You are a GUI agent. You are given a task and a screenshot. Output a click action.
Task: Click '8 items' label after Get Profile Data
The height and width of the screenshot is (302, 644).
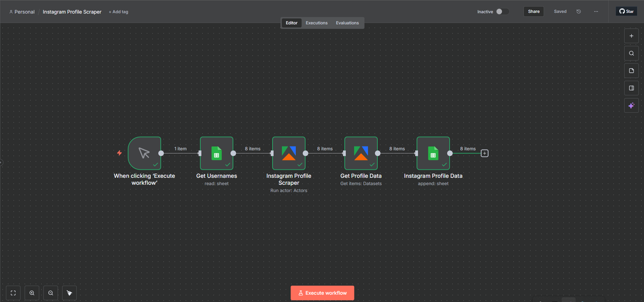tap(397, 149)
